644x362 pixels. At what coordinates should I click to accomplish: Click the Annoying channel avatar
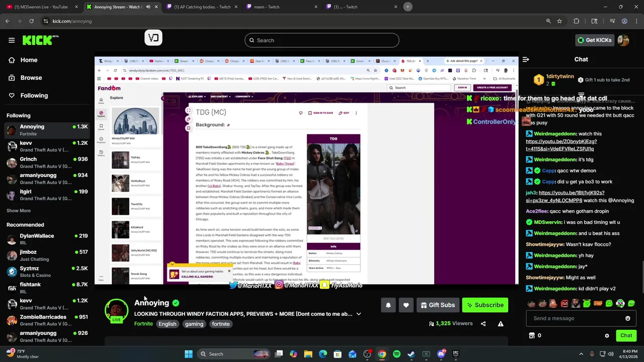coord(116,311)
